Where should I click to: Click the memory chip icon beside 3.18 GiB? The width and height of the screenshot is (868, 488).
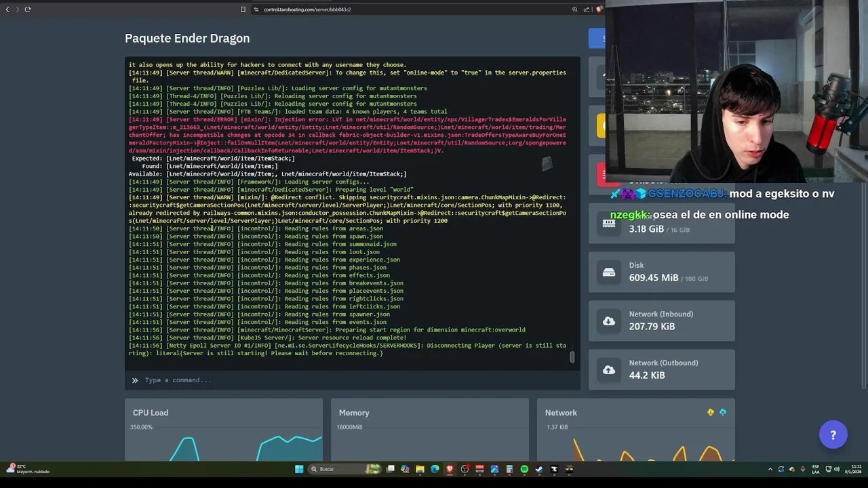click(609, 224)
